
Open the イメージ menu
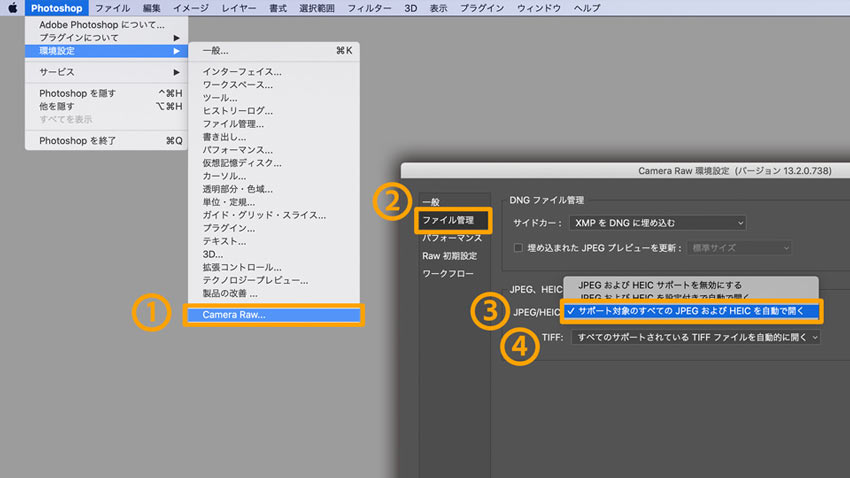click(191, 8)
